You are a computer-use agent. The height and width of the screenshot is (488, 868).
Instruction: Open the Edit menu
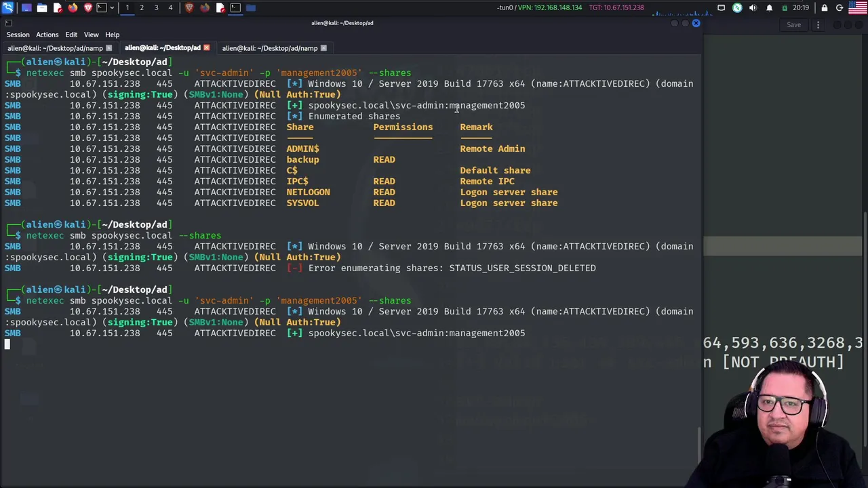coord(71,35)
